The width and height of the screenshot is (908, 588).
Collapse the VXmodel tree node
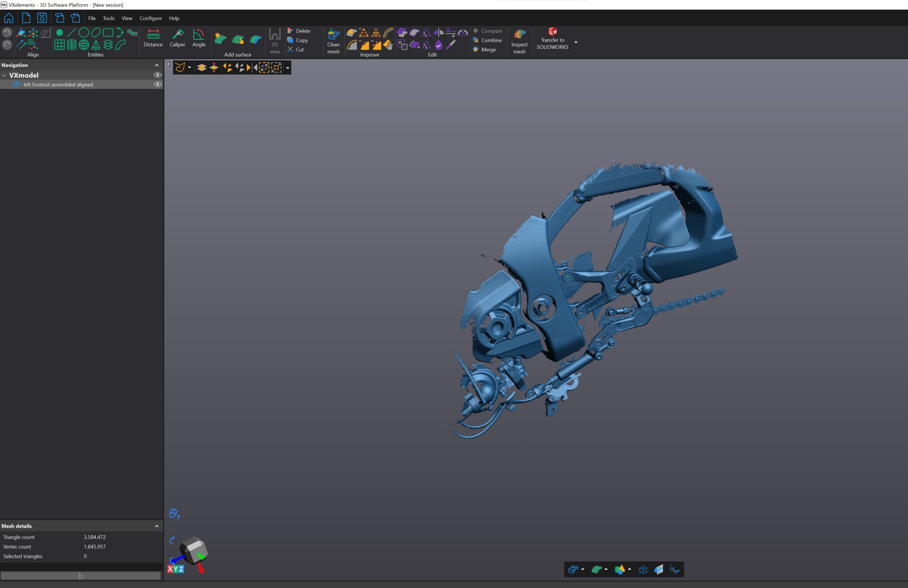coord(4,75)
